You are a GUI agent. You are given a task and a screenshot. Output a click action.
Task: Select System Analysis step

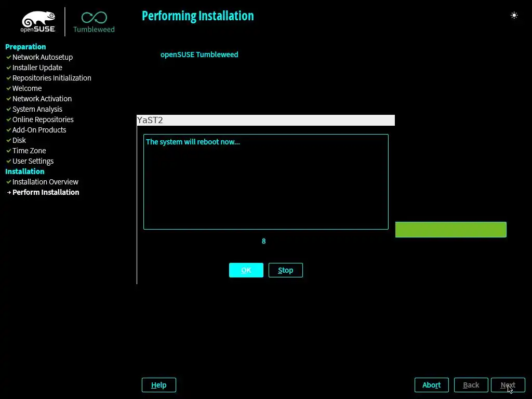pyautogui.click(x=37, y=109)
